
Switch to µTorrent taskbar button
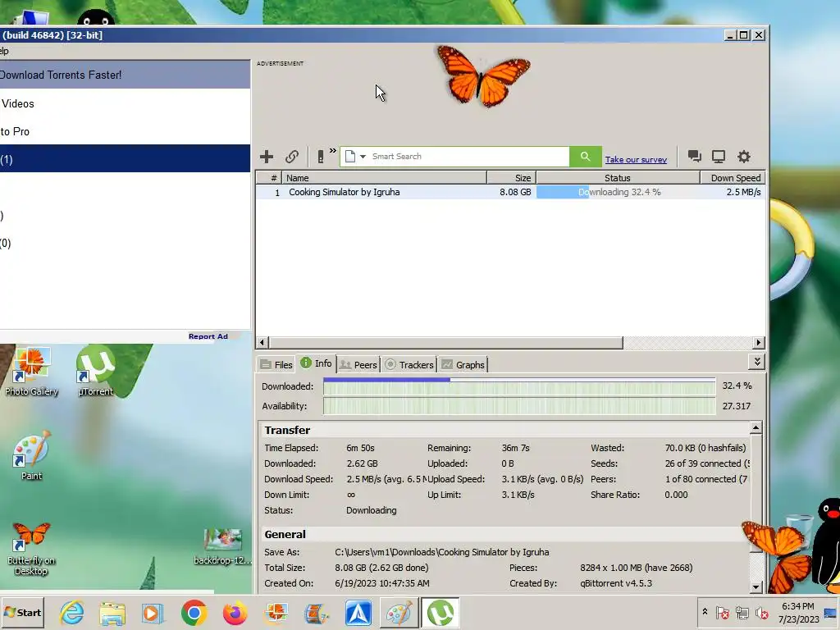440,612
